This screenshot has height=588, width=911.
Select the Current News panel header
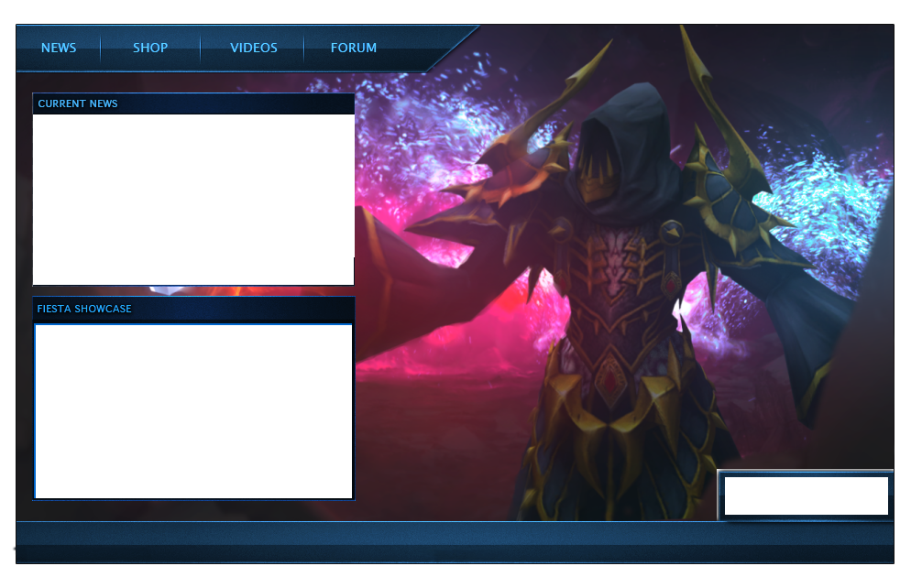(78, 103)
